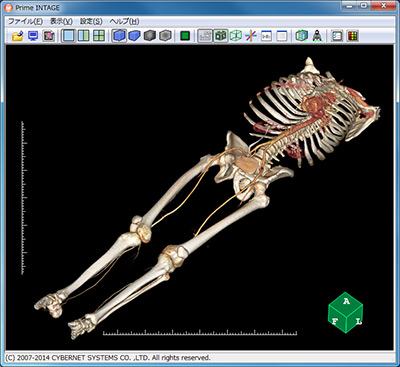The image size is (400, 367).
Task: Select the single-pane view layout
Action: (69, 36)
